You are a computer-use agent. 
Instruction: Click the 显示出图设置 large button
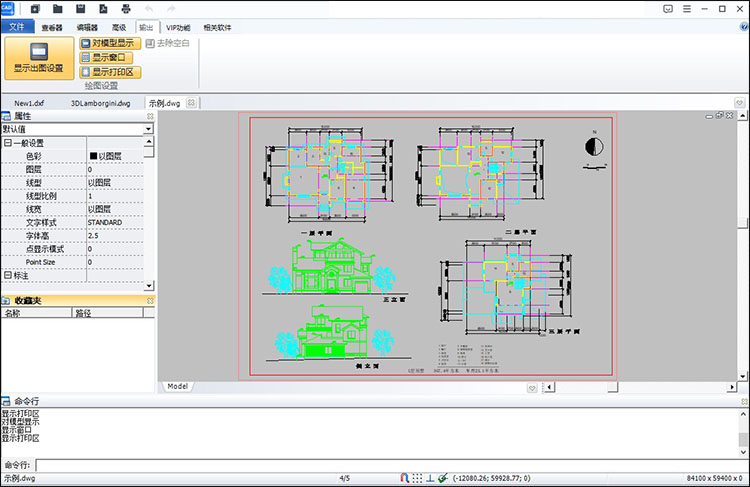coord(39,58)
